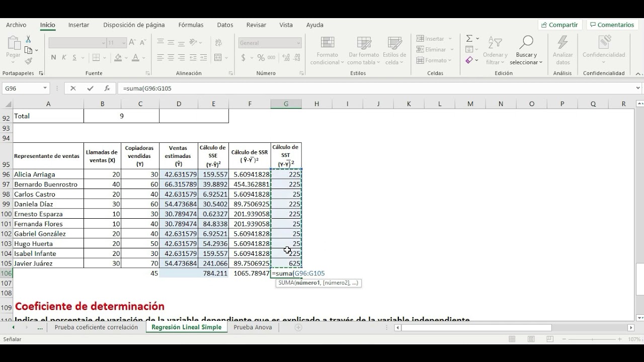Open Insert Function with the fx icon
This screenshot has height=362, width=644.
click(x=107, y=88)
